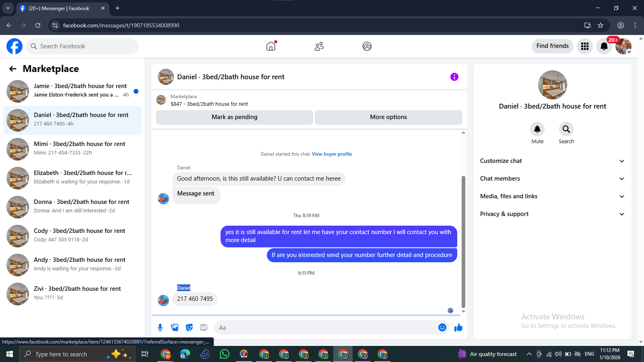Open Windows Start menu
The height and width of the screenshot is (362, 644).
pyautogui.click(x=10, y=354)
